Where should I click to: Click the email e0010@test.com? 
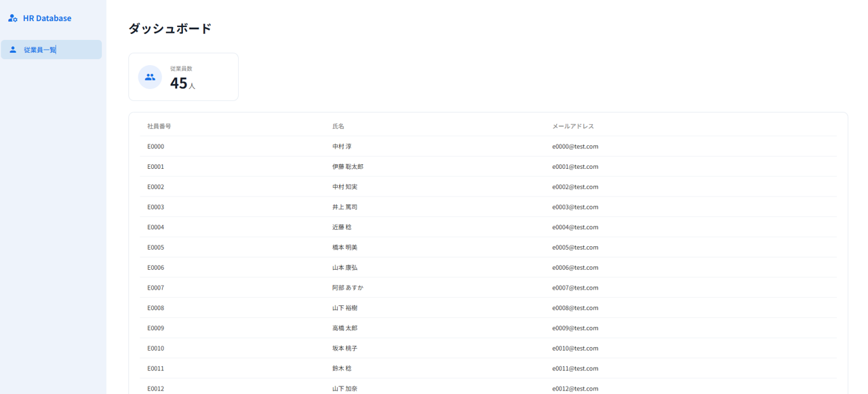click(576, 349)
